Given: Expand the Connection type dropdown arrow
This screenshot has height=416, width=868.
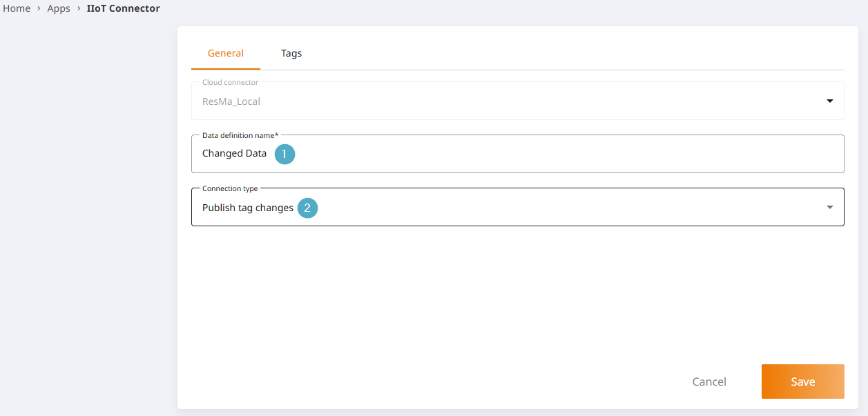Looking at the screenshot, I should (829, 208).
